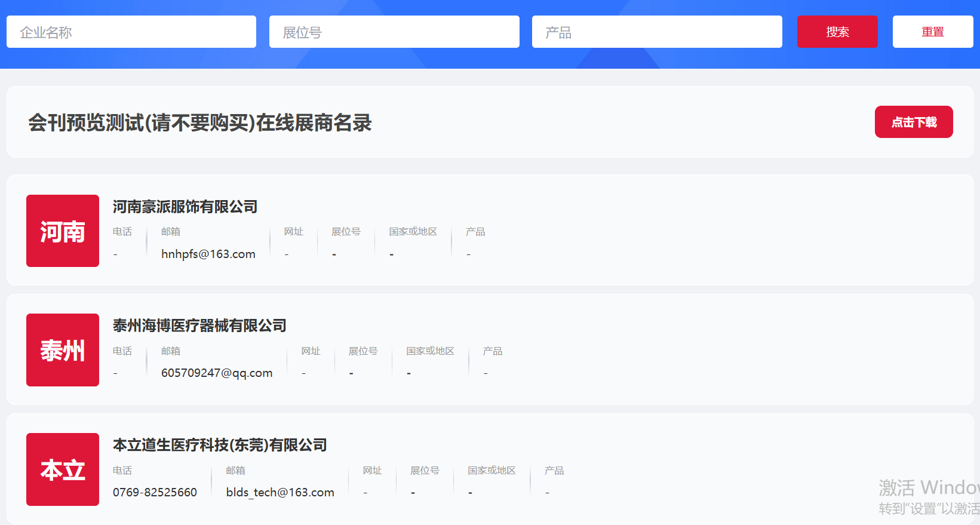Open 泰州海博医疗器械有限公司 company title
Screen dimensions: 980x525
point(199,326)
